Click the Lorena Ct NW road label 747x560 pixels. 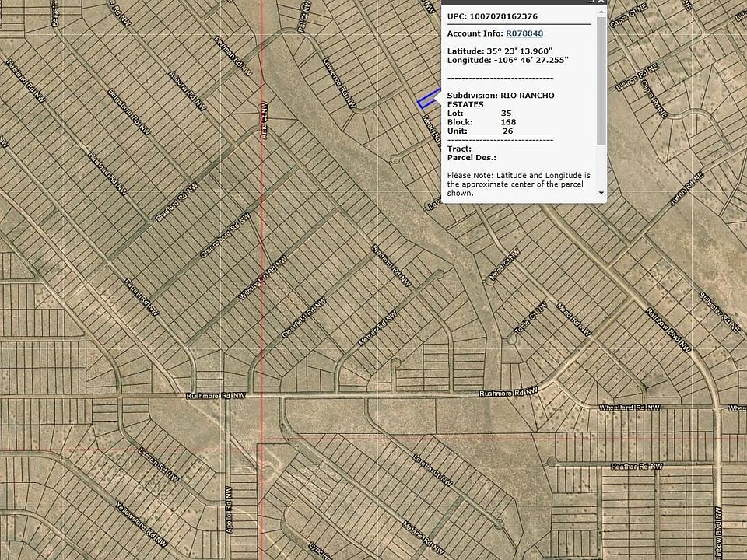tap(433, 471)
